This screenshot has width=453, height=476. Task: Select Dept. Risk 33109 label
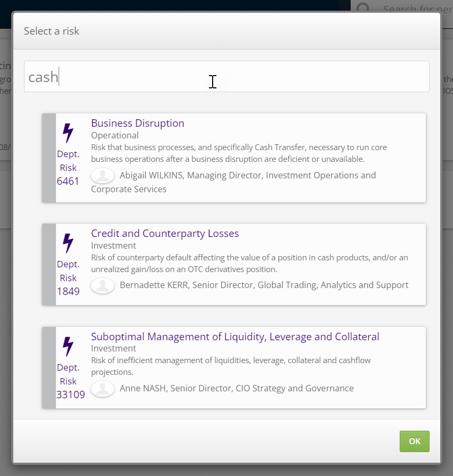70,381
